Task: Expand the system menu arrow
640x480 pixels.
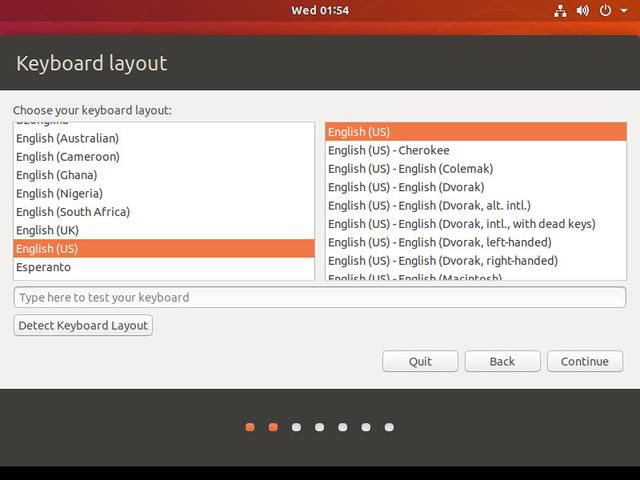Action: click(x=624, y=11)
